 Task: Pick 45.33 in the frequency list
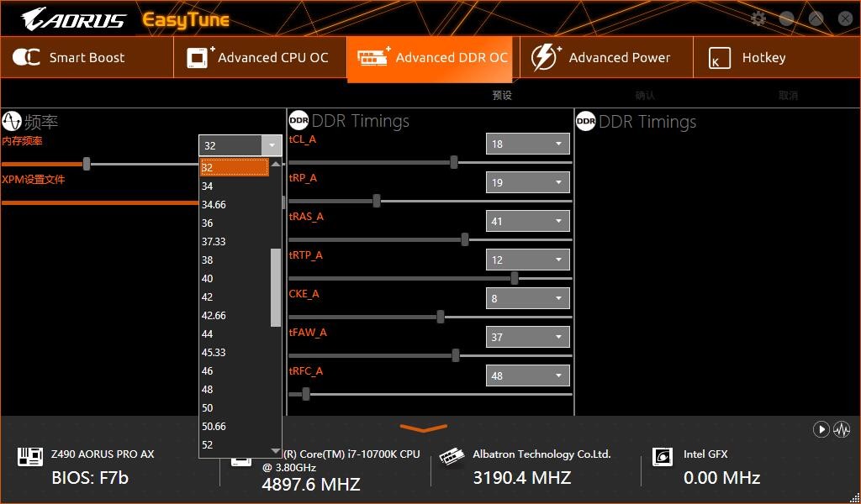tap(235, 353)
